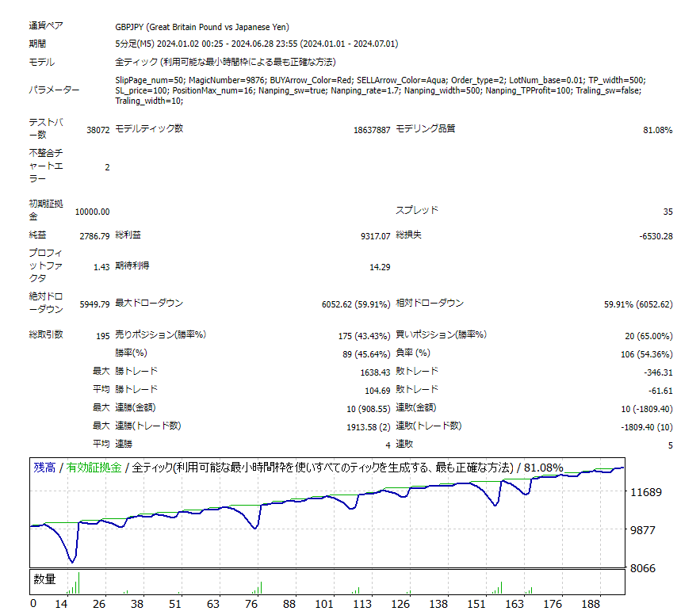Click the x-axis label 188
Viewport: 700px width, 611px height.
coord(590,604)
